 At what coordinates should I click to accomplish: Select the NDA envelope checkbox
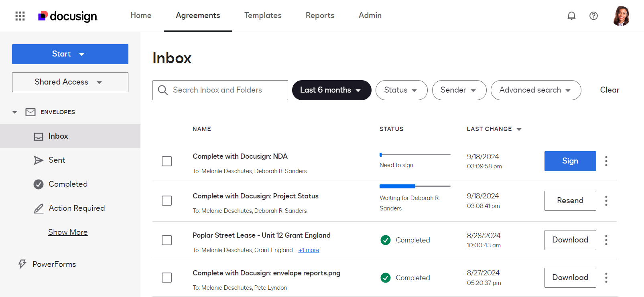point(167,161)
